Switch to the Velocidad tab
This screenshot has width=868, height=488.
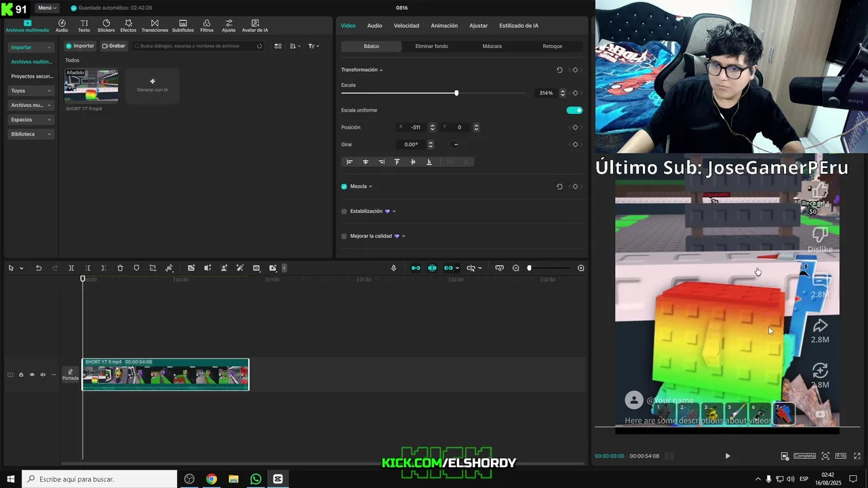click(406, 26)
